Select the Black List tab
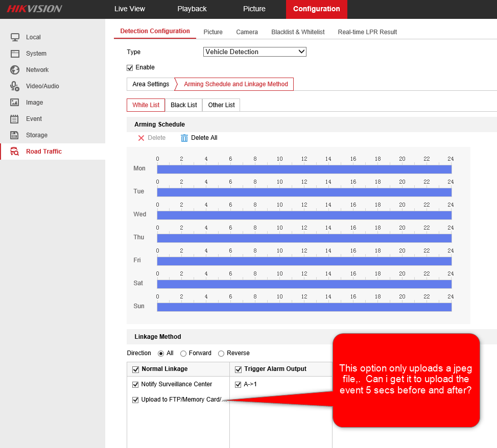 (183, 105)
